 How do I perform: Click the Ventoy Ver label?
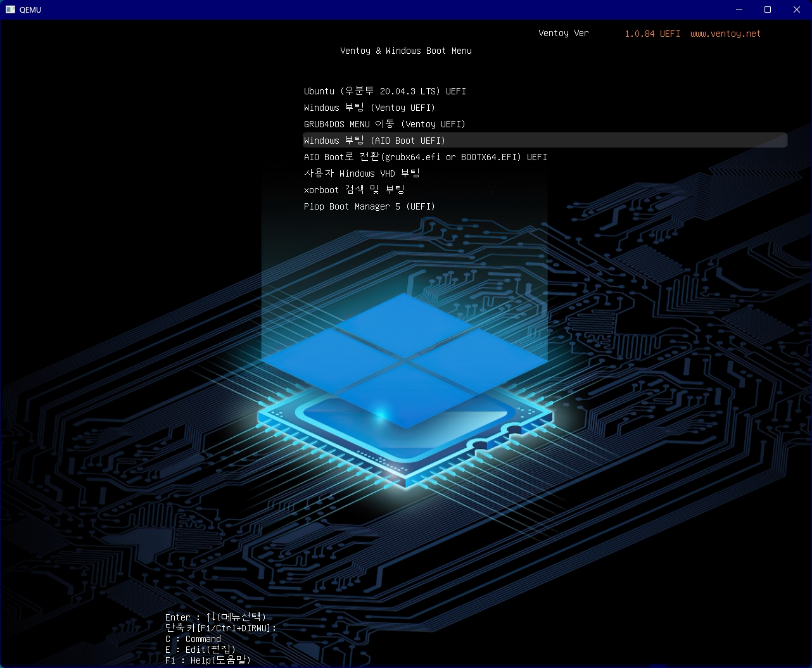564,33
